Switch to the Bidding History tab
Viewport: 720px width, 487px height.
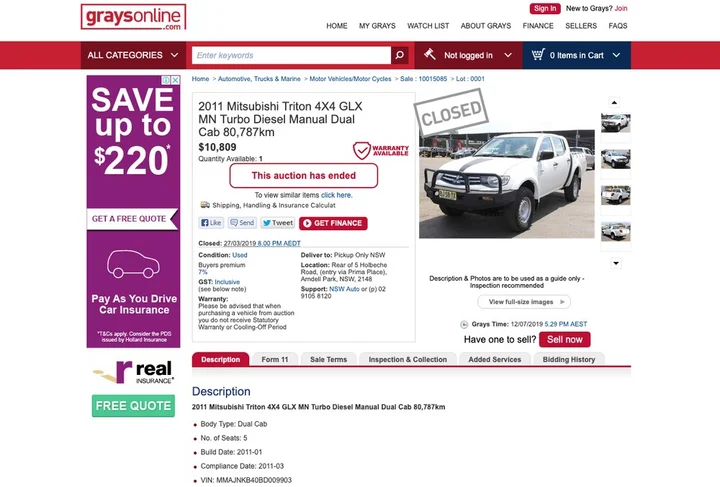click(x=568, y=359)
